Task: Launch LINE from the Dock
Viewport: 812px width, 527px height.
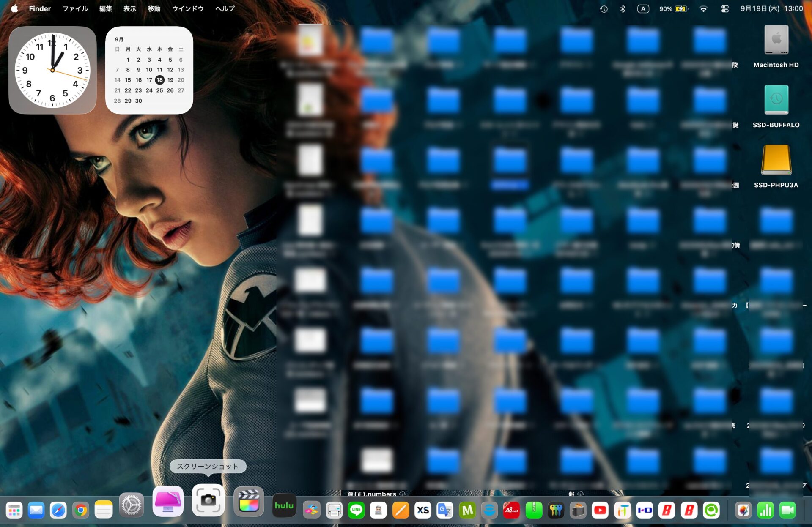Action: tap(356, 510)
